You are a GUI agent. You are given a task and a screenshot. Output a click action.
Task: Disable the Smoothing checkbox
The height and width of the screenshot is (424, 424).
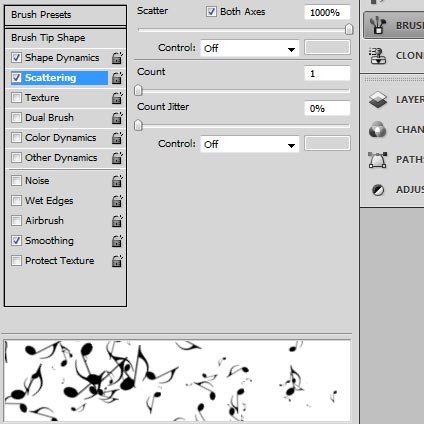(16, 241)
